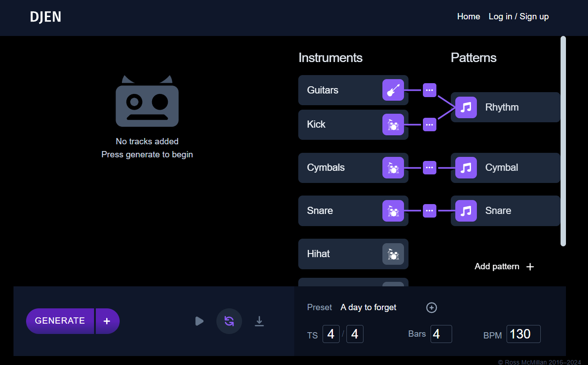Click the Cymbal pattern music note icon

click(466, 168)
